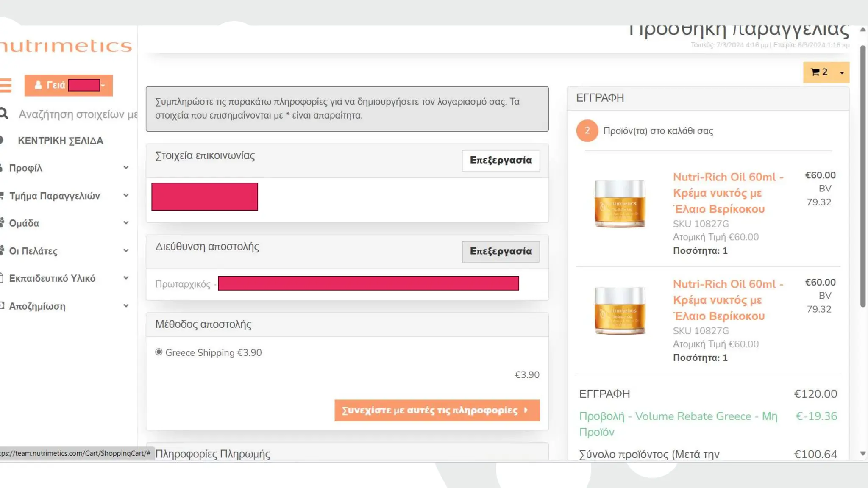Select the Greece Shipping €3.90 radio button
The width and height of the screenshot is (868, 488).
pos(159,352)
